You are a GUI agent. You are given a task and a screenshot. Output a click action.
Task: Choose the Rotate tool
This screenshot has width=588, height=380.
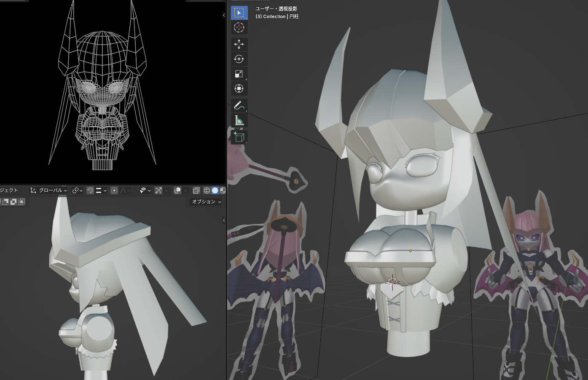pyautogui.click(x=239, y=59)
